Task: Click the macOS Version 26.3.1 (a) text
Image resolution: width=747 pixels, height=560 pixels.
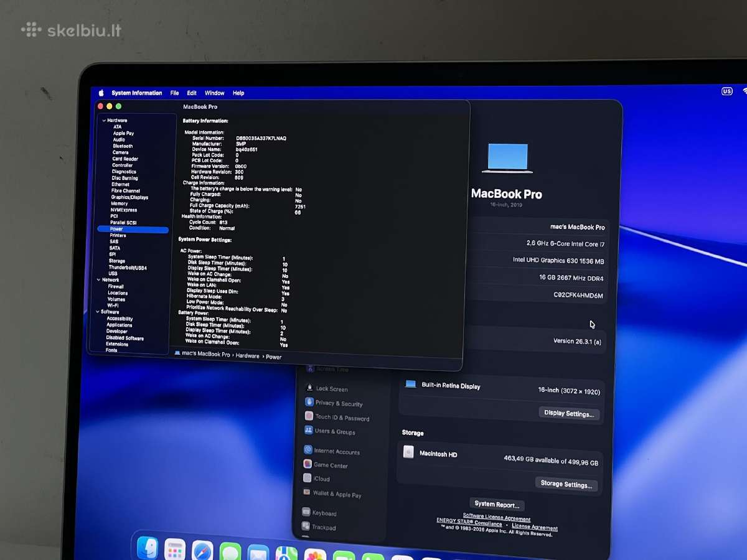Action: coord(577,341)
